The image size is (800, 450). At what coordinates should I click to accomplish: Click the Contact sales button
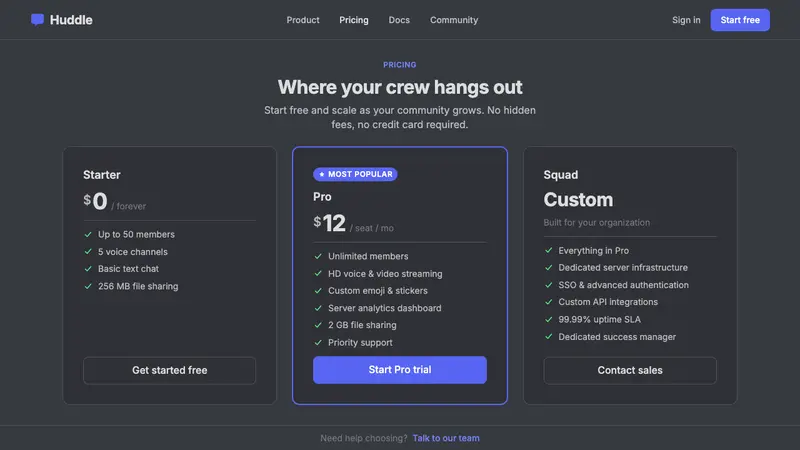[x=630, y=370]
